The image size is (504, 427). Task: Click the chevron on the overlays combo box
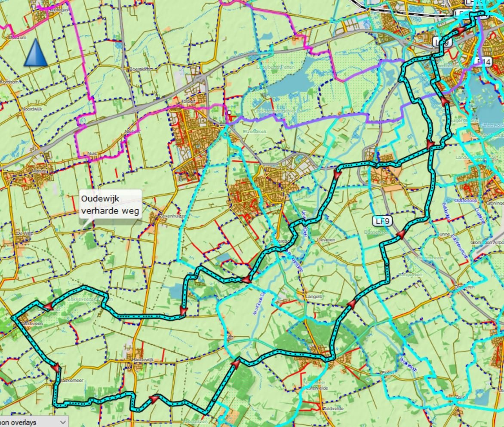click(63, 422)
